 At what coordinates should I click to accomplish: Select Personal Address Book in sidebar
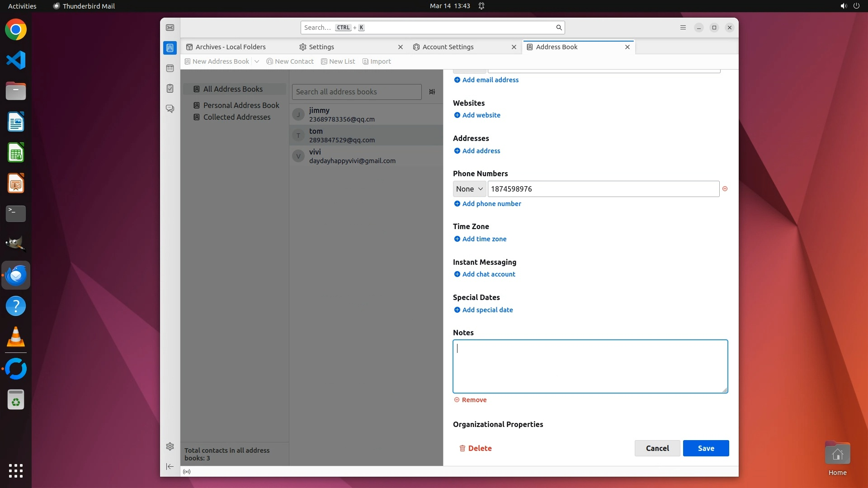[241, 105]
